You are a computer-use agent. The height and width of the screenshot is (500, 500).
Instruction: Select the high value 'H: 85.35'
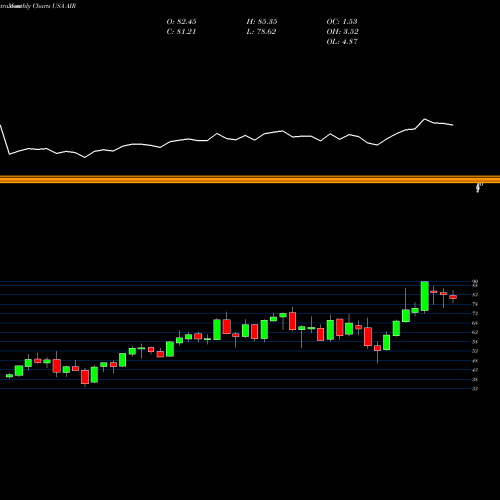(x=262, y=22)
